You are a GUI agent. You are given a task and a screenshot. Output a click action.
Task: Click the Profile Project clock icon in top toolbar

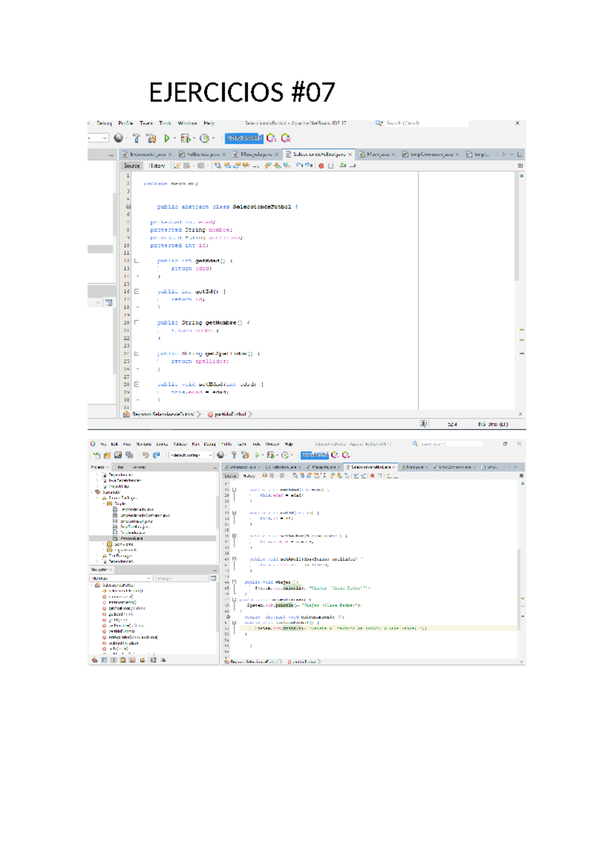(205, 138)
